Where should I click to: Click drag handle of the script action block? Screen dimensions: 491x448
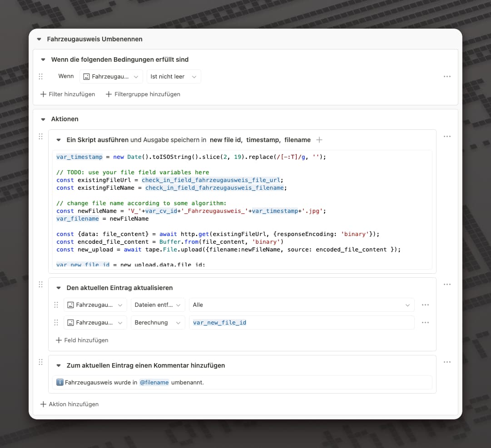point(41,136)
